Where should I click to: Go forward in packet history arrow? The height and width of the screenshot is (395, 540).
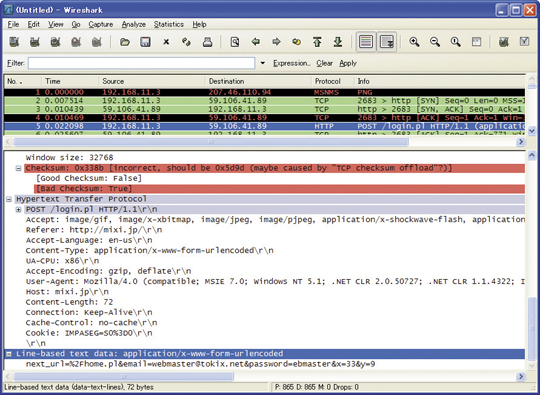(276, 42)
